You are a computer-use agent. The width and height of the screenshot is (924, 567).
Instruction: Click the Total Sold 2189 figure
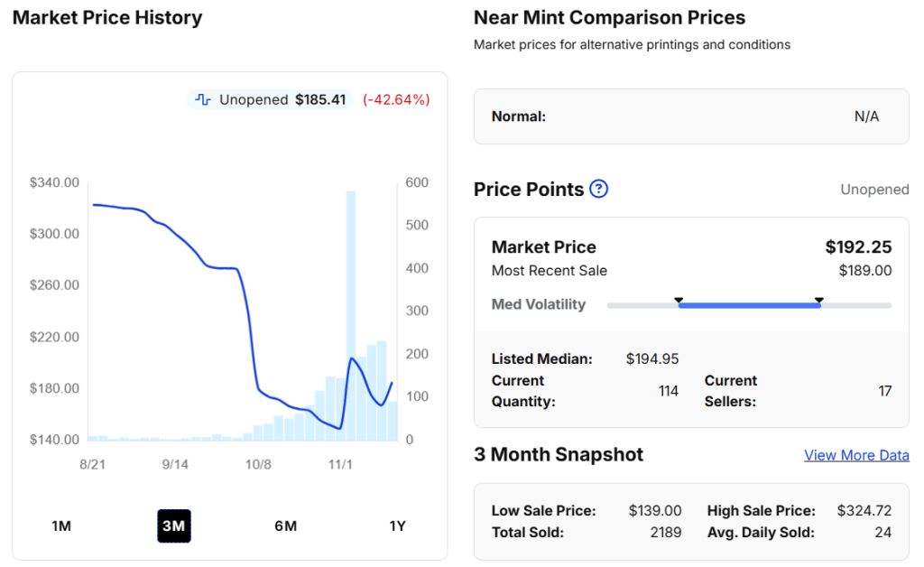[666, 533]
